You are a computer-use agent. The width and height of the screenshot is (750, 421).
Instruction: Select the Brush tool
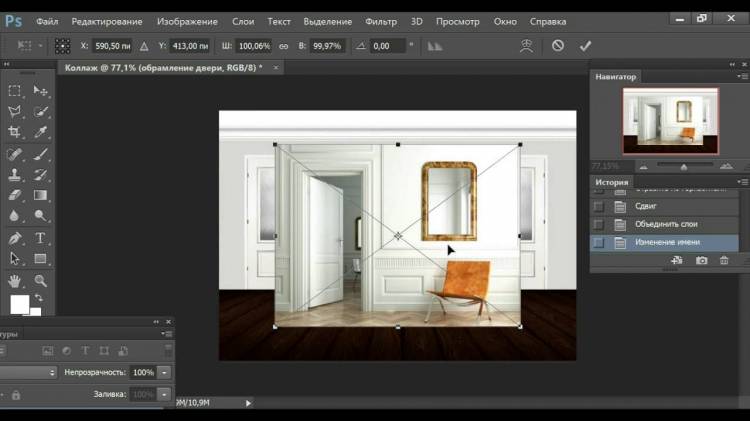40,154
